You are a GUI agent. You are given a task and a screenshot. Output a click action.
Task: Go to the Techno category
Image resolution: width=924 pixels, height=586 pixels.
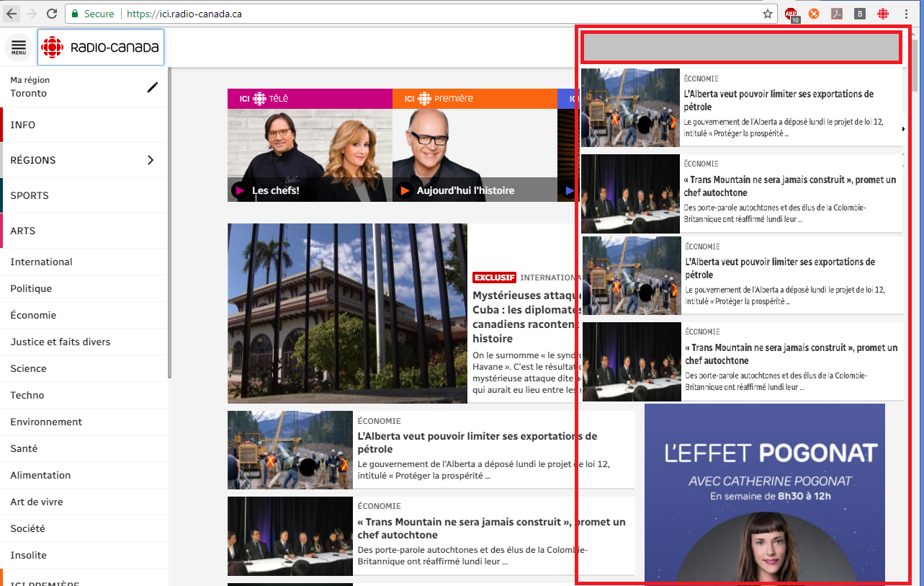(27, 395)
